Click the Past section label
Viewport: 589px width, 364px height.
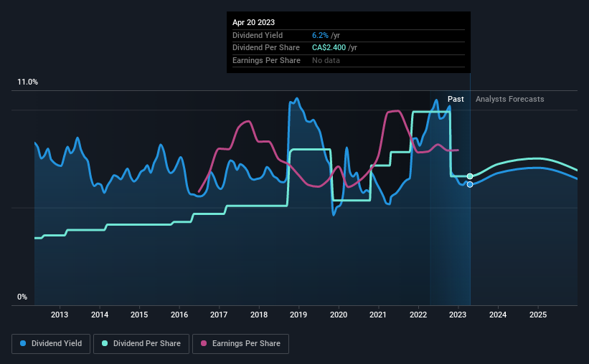point(456,99)
